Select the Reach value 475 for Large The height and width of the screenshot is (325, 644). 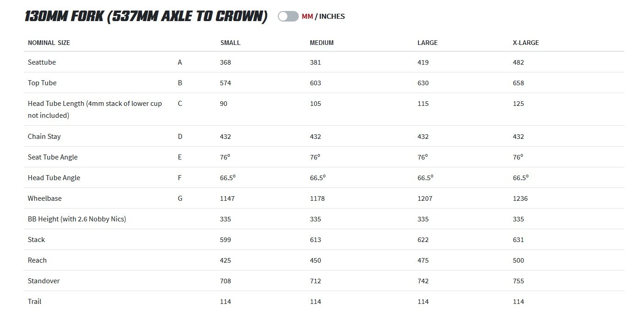point(423,260)
